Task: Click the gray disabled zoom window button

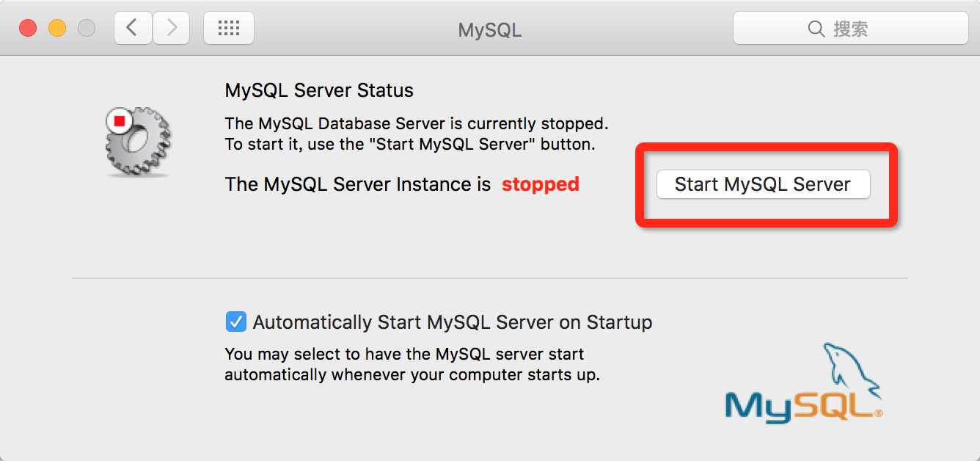Action: tap(87, 29)
